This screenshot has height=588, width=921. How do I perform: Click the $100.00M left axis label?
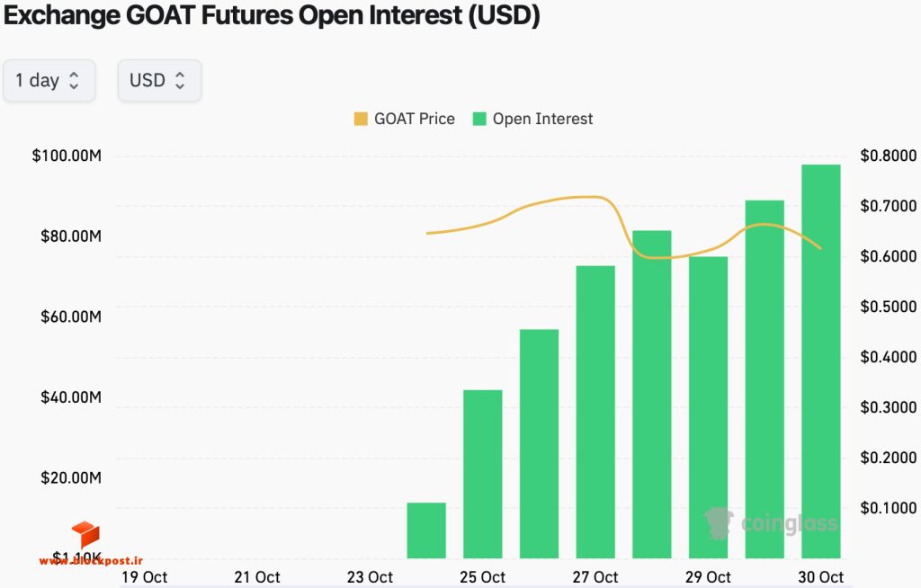[67, 156]
